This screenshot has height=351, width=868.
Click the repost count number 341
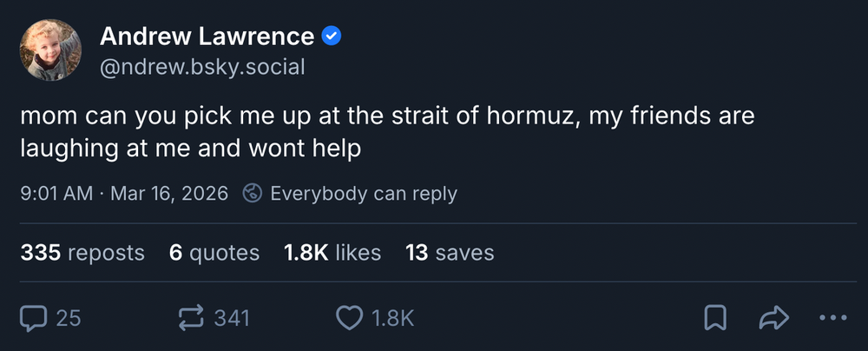point(232,319)
